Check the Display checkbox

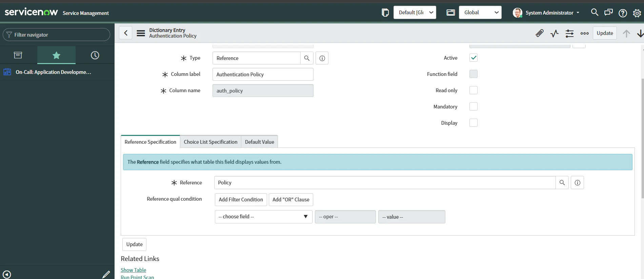(x=473, y=123)
